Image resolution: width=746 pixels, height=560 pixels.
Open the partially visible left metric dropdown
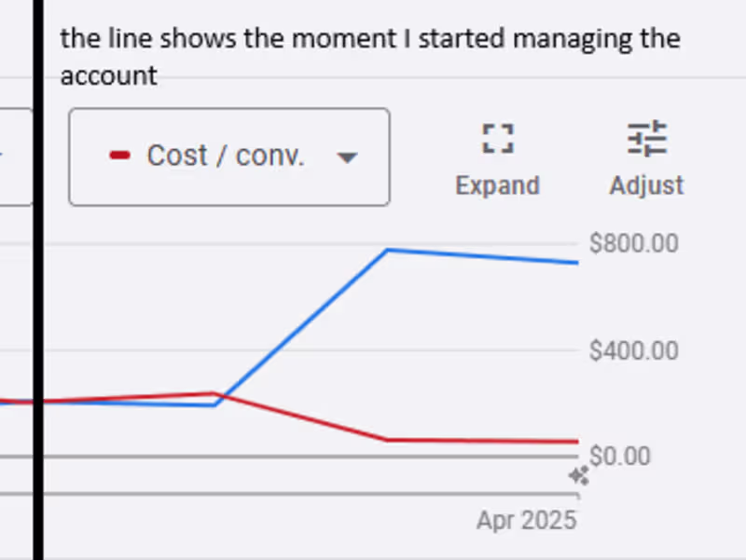[x=16, y=156]
